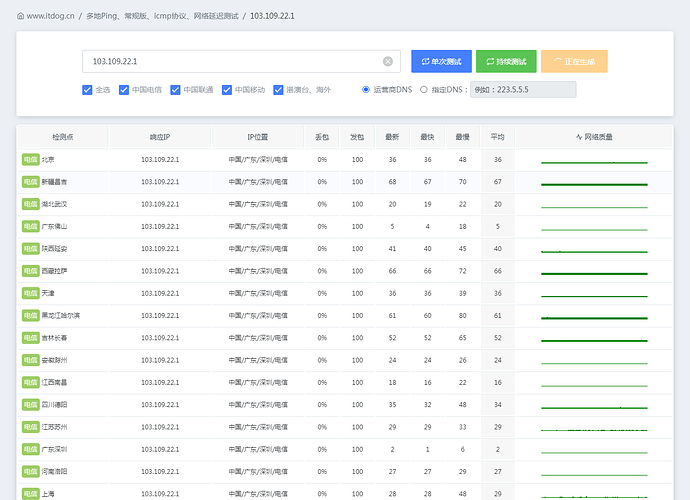Click the 103.109.22.1 breadcrumb item
690x500 pixels.
coord(272,16)
